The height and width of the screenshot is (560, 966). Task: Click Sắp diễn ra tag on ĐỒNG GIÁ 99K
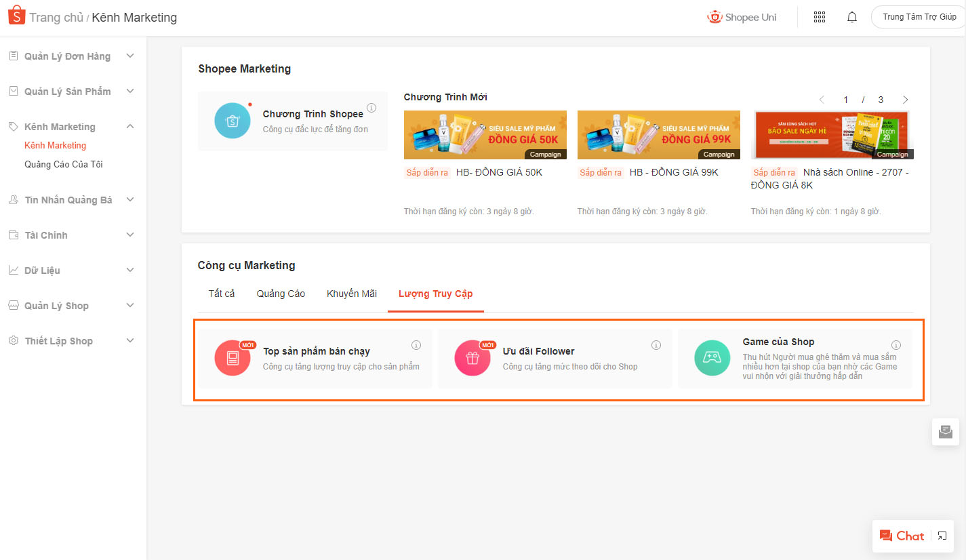[601, 173]
